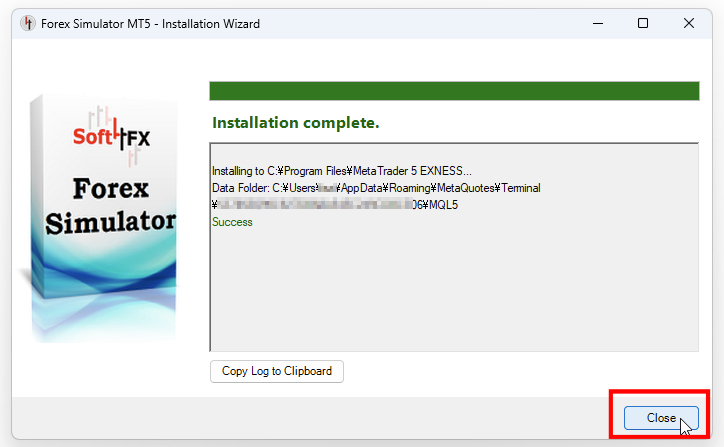Click the green installation progress bar
Viewport: 724px width, 447px height.
click(454, 91)
